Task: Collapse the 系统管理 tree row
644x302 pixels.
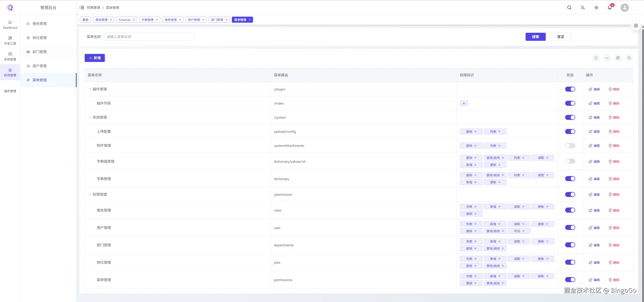Action: coord(90,117)
